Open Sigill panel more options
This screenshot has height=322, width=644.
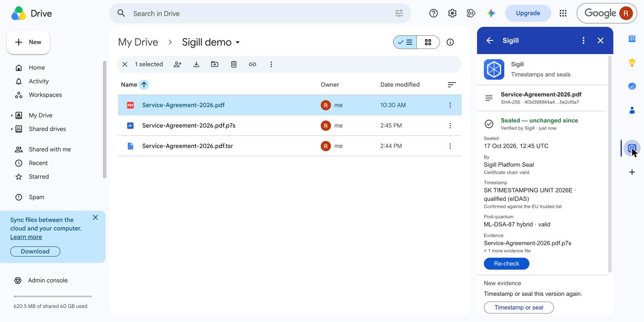(x=584, y=40)
